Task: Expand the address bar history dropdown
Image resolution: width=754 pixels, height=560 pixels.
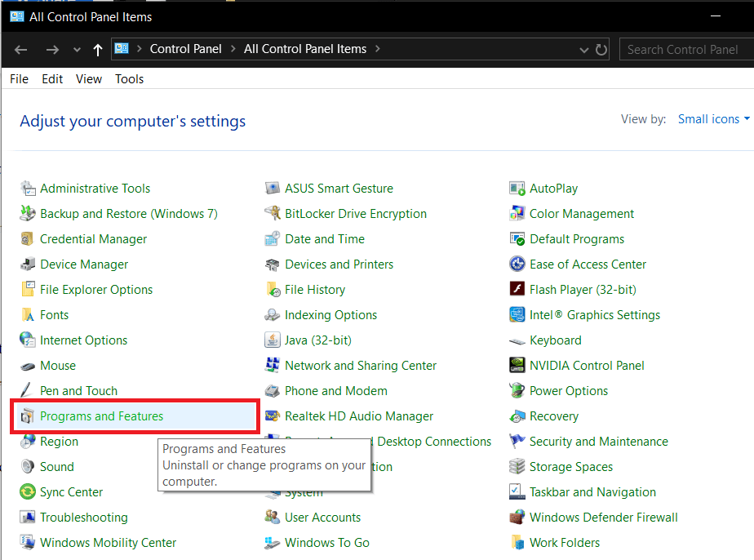Action: pyautogui.click(x=584, y=49)
